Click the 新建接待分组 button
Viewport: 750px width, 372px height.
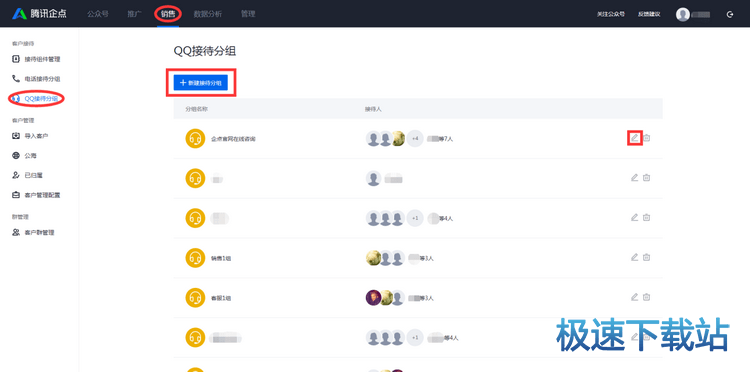pos(200,83)
